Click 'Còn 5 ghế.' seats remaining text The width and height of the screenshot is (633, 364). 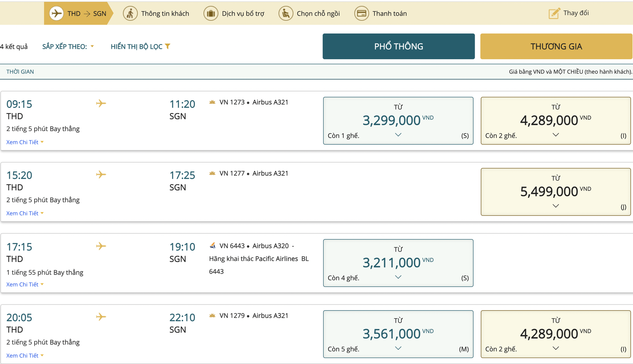343,349
